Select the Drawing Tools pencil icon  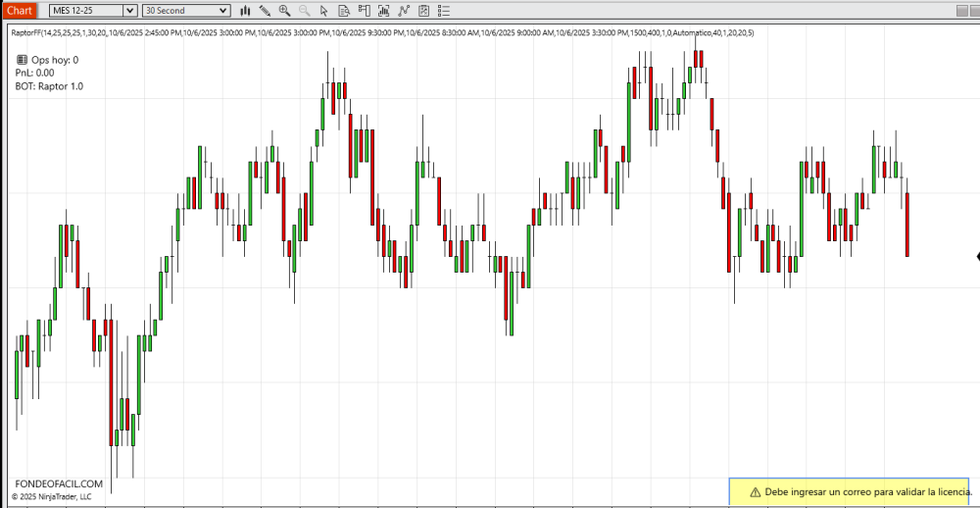[265, 11]
